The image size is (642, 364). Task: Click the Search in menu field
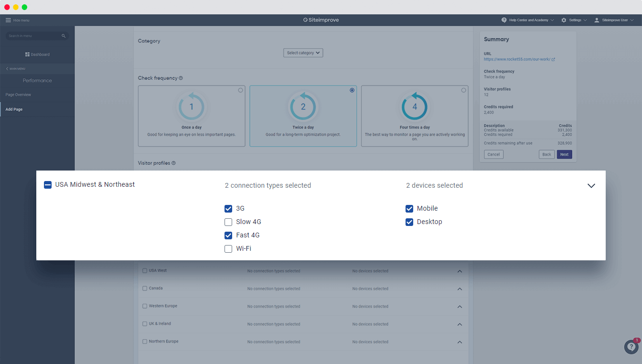(33, 36)
